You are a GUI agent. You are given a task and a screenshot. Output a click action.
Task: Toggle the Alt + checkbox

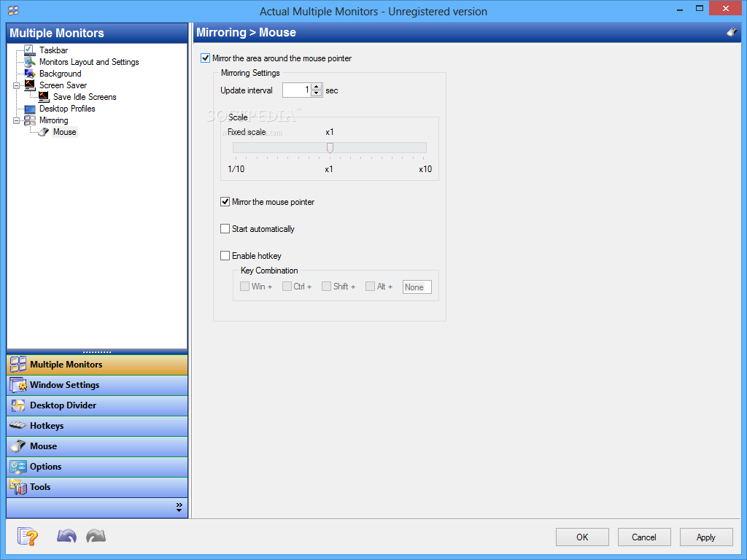click(370, 286)
